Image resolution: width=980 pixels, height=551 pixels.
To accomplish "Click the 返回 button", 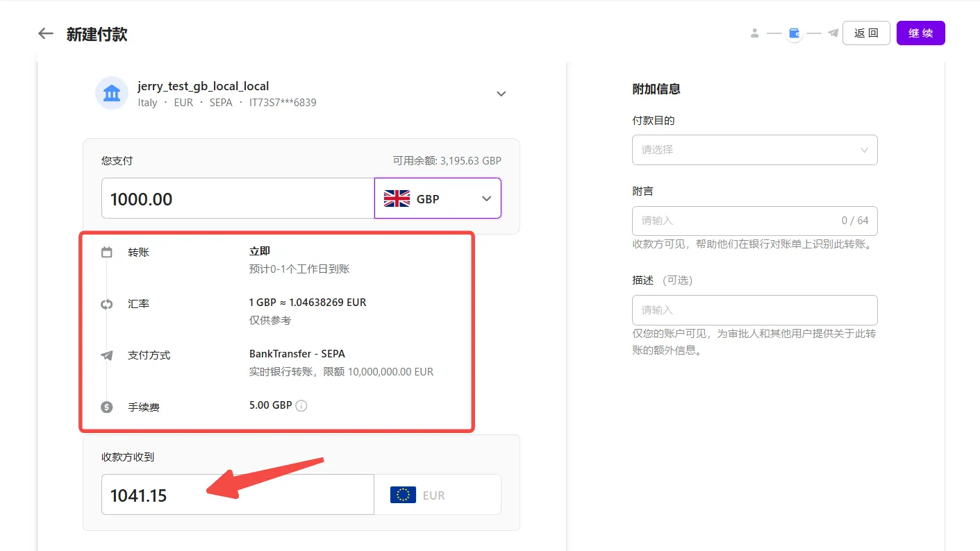I will 866,33.
